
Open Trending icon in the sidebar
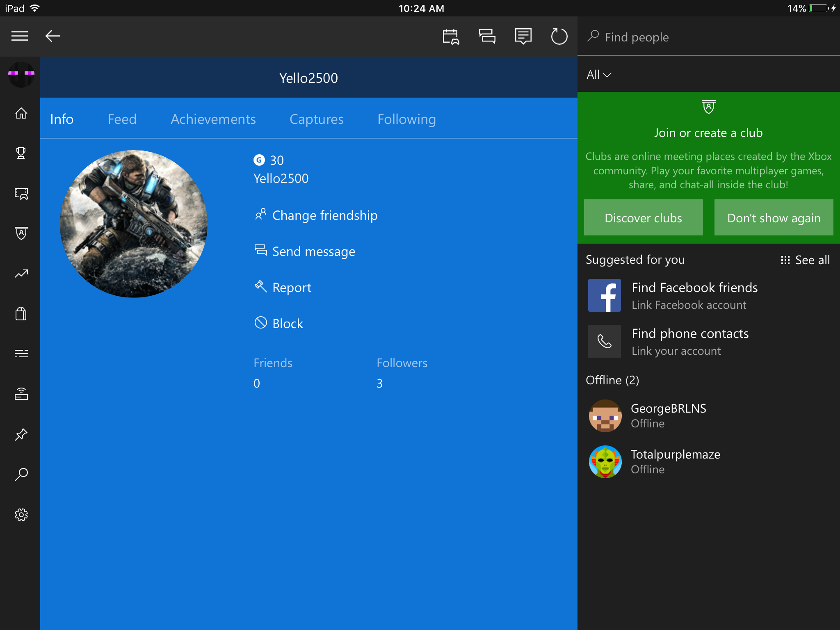pyautogui.click(x=21, y=274)
